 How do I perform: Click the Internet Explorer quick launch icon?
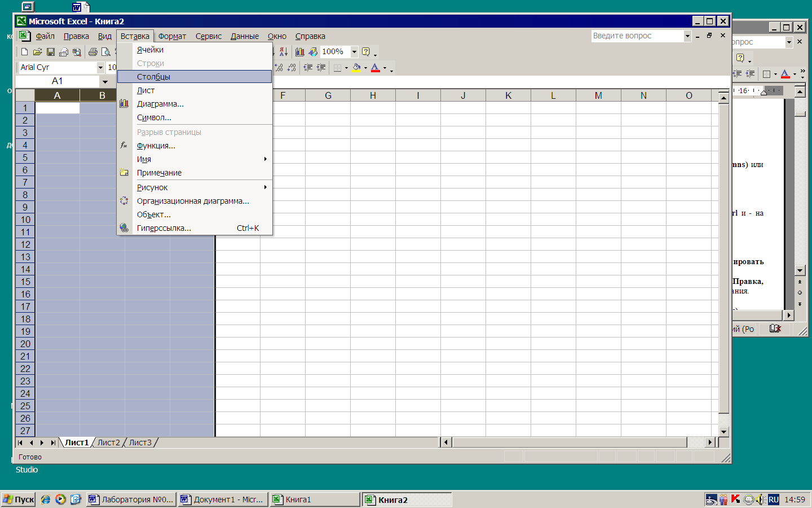pos(46,500)
